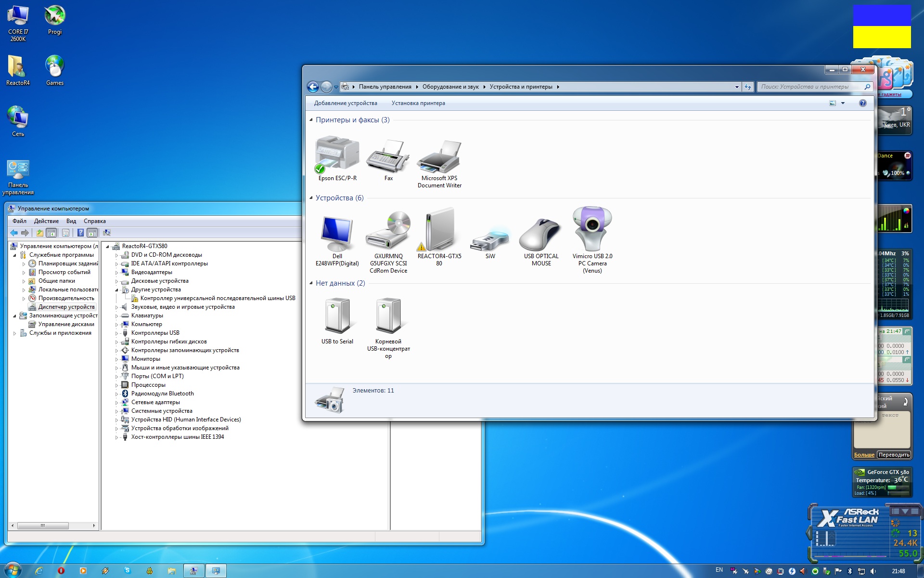Screen dimensions: 924x578
Task: Expand the Видеоадаптеры tree node
Action: [x=116, y=273]
